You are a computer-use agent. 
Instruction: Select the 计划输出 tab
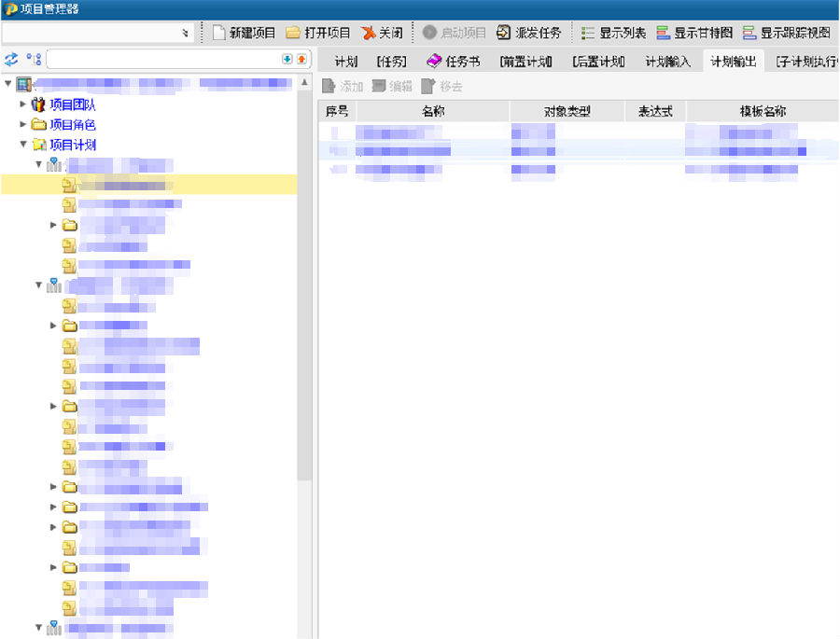coord(734,62)
